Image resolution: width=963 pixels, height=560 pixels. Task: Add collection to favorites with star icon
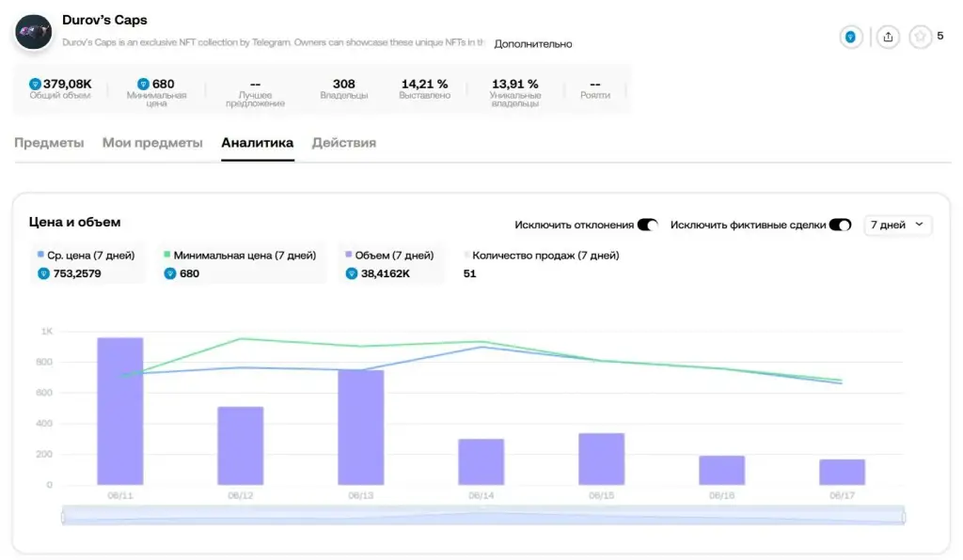point(920,37)
